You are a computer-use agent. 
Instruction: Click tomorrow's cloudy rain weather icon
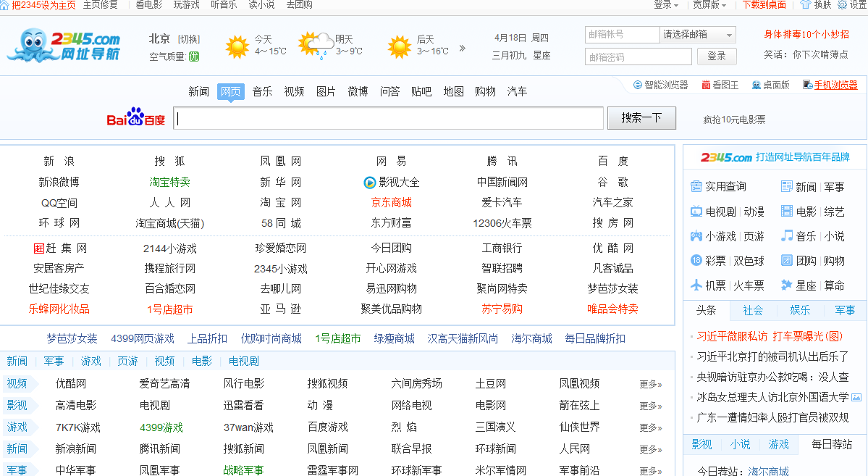316,46
